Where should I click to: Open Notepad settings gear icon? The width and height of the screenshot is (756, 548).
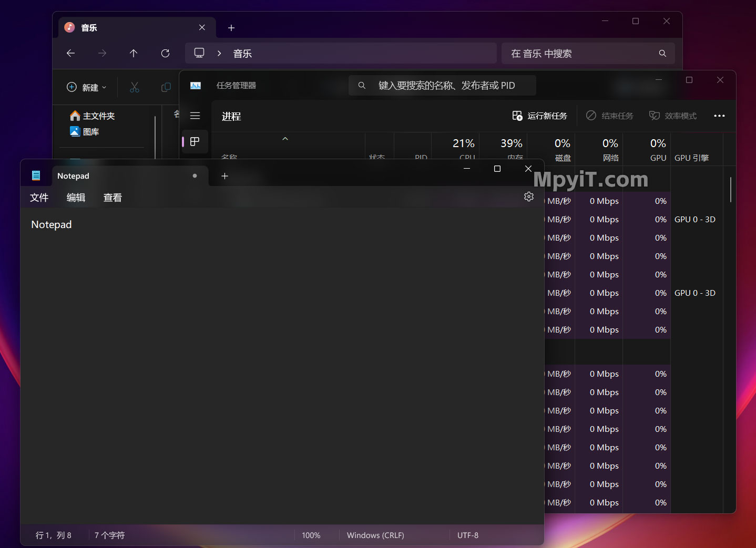point(529,197)
